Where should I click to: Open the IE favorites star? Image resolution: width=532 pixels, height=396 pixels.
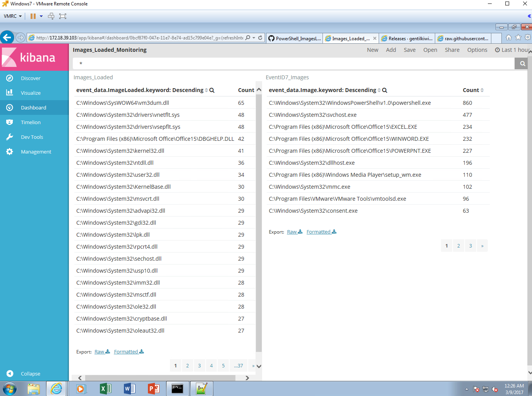click(518, 38)
